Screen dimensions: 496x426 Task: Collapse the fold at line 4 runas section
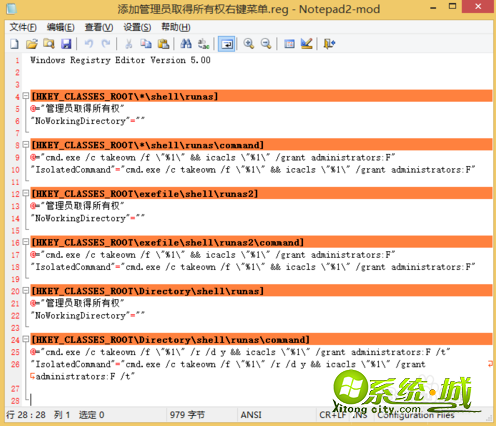25,96
